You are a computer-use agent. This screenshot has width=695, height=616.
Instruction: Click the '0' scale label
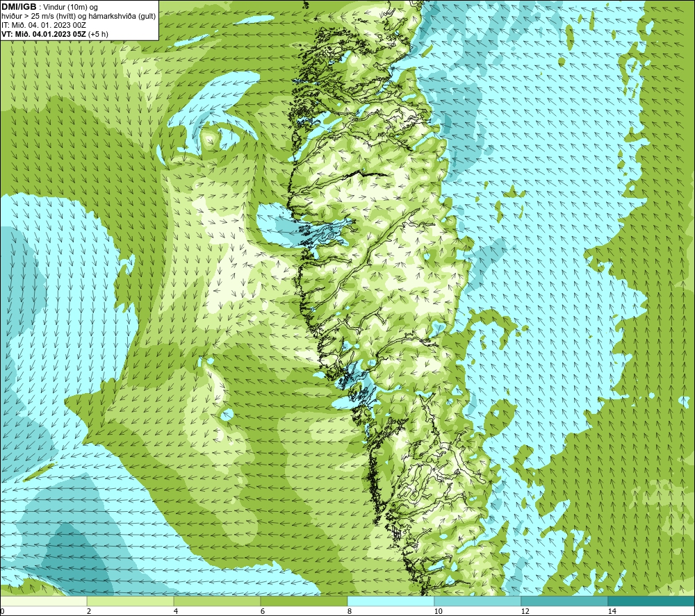click(2, 611)
